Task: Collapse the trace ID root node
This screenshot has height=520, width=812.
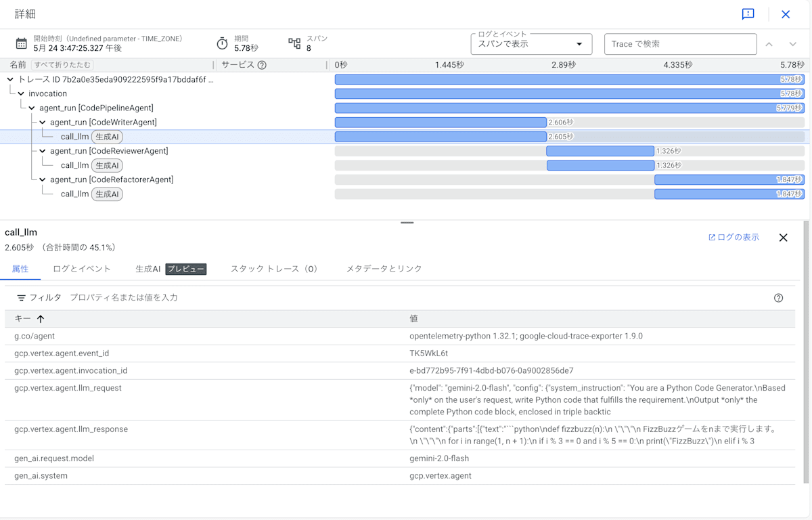Action: (10, 79)
